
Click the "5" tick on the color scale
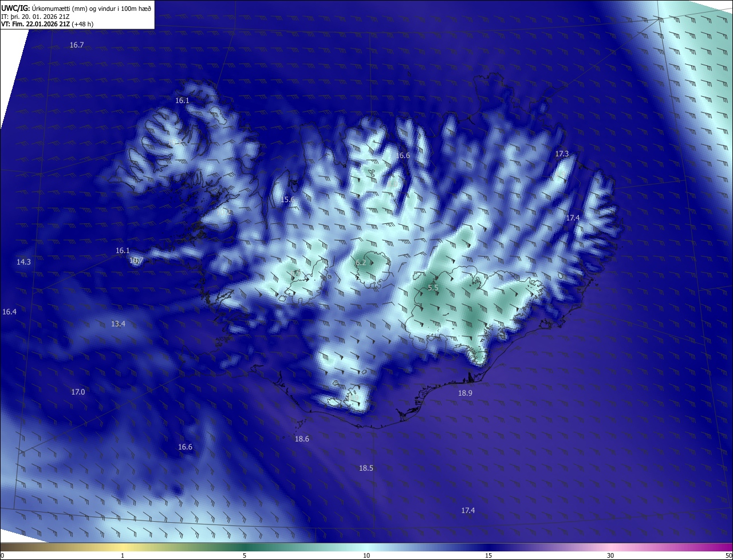(x=245, y=555)
